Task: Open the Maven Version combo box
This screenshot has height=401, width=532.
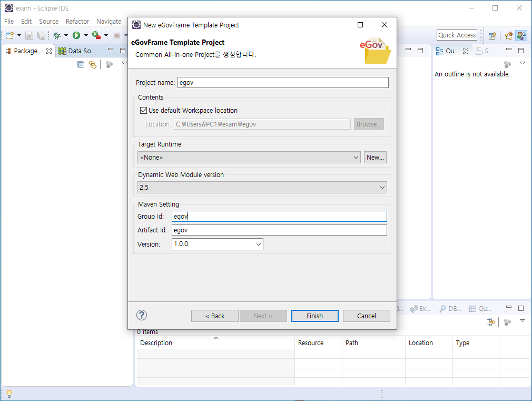Action: click(218, 244)
